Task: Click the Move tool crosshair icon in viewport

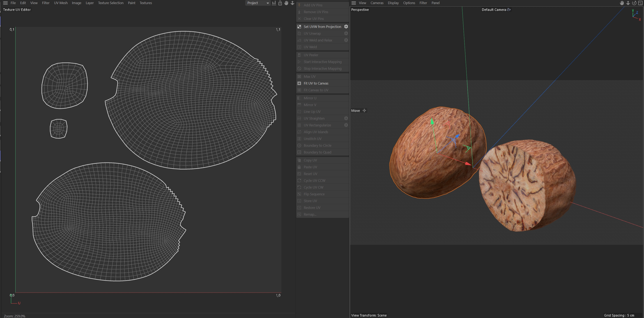Action: coord(364,110)
